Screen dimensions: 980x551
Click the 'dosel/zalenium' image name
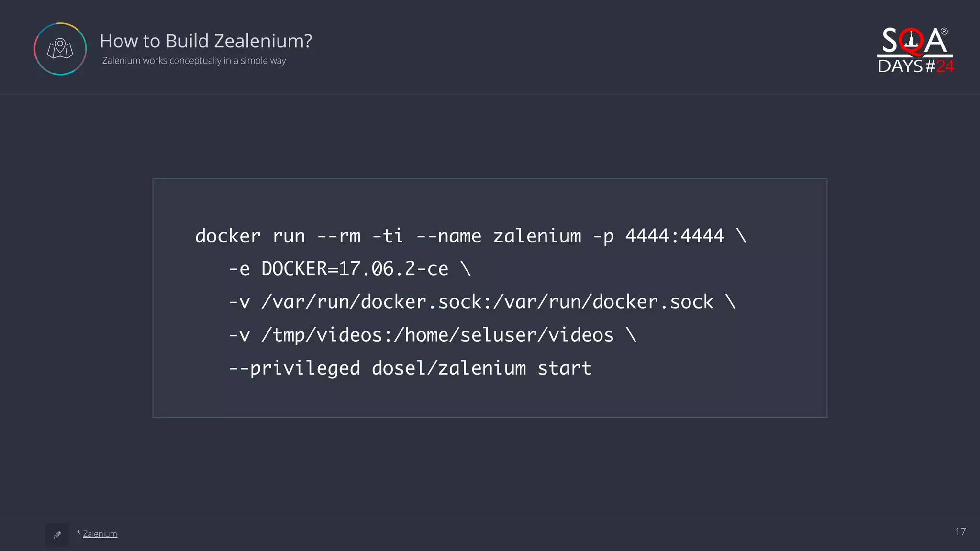coord(449,368)
